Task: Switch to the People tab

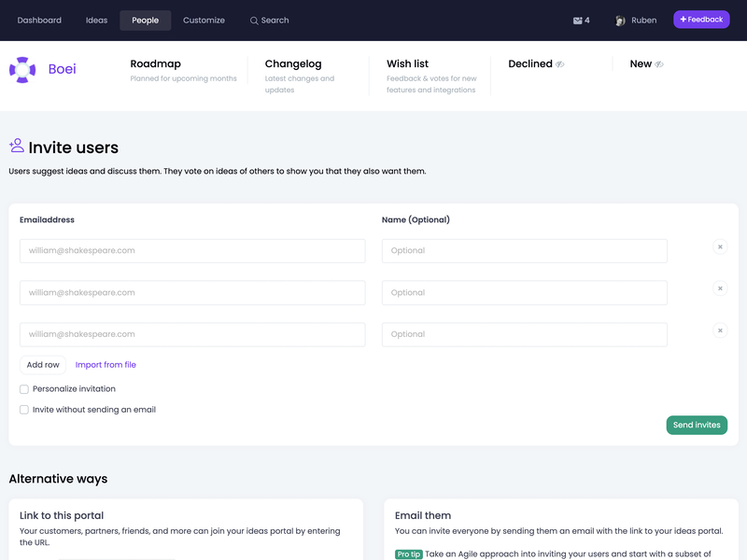Action: tap(145, 20)
